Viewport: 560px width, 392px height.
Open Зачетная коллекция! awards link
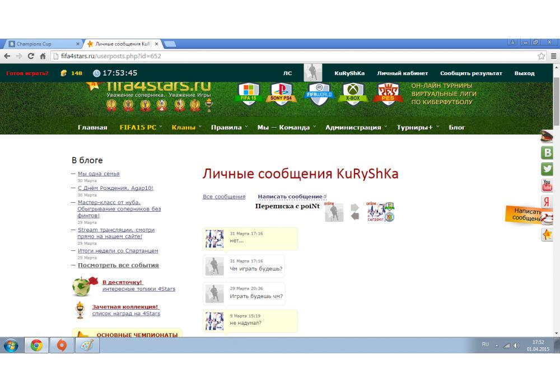coord(125,307)
